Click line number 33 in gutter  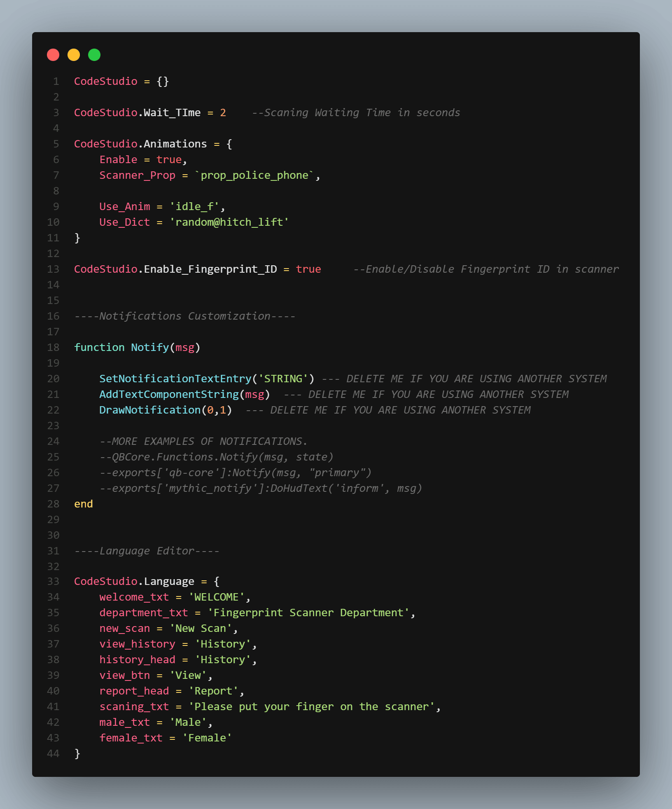click(53, 582)
